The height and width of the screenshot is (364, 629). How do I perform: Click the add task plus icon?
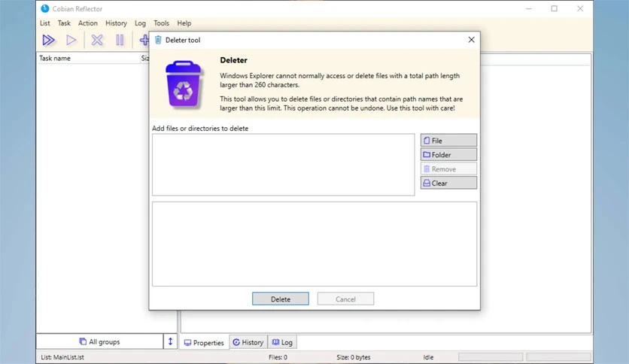[144, 40]
